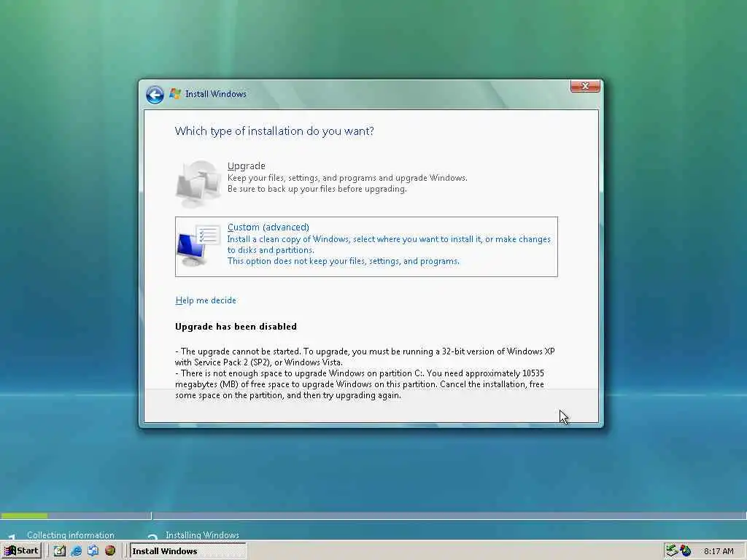Click the Windows flag icon in title bar

175,94
